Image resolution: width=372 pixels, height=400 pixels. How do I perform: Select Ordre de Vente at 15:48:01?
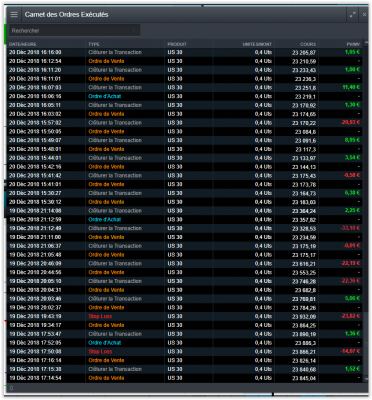(x=106, y=149)
